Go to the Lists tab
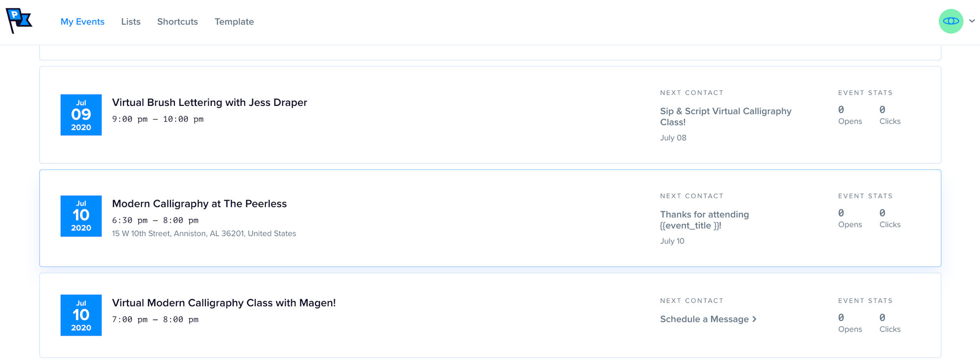The height and width of the screenshot is (362, 980). (x=131, y=22)
